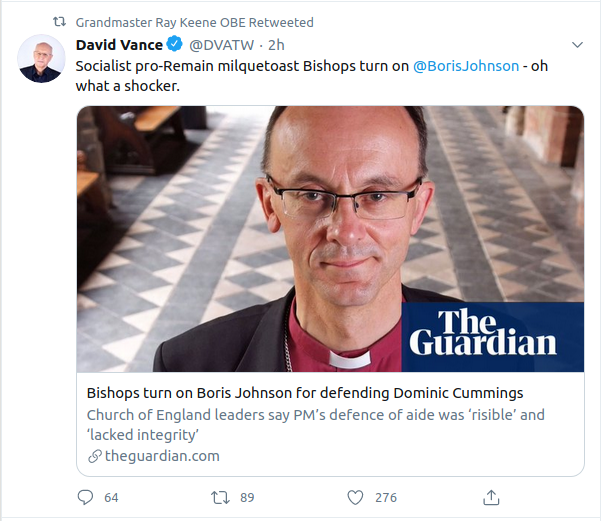Open the @DVATW handle

click(x=221, y=45)
